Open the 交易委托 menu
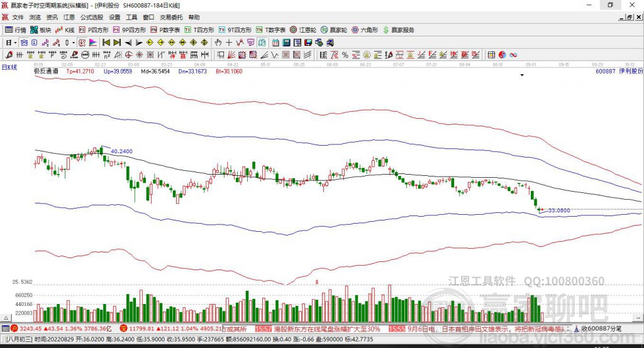This screenshot has width=644, height=348. click(171, 17)
